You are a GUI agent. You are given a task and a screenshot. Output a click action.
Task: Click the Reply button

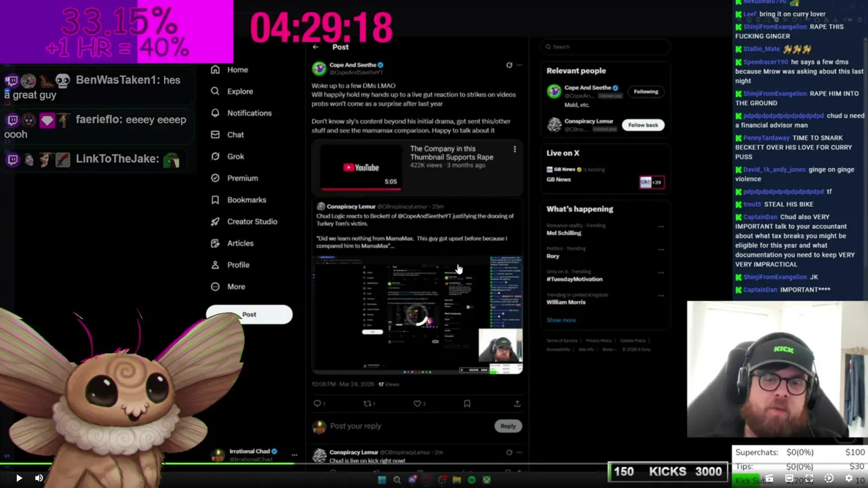[x=508, y=426]
